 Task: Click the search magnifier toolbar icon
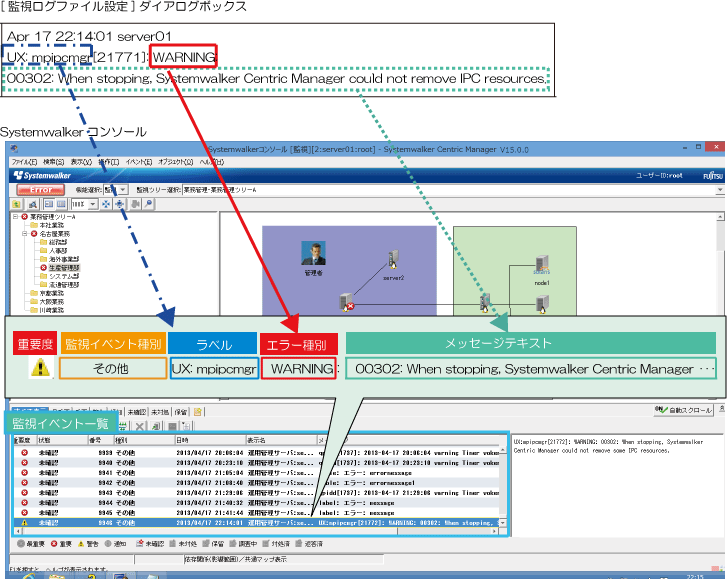[149, 204]
